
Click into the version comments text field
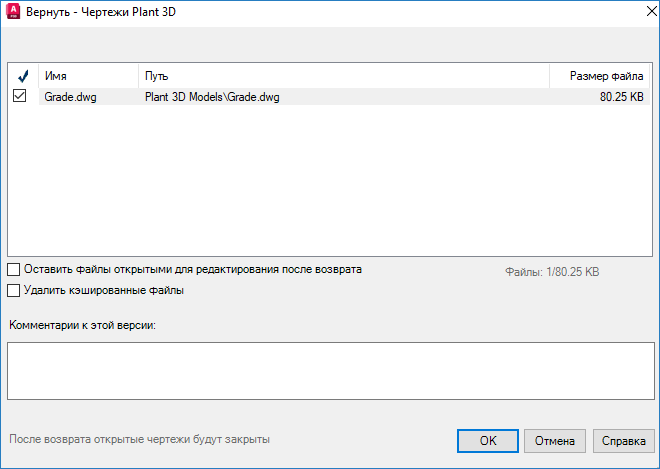click(330, 370)
